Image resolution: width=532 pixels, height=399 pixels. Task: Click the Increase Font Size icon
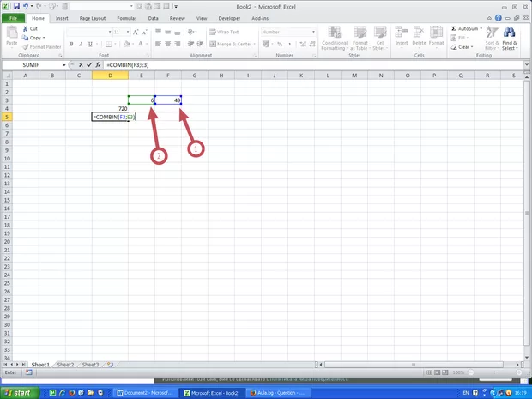pyautogui.click(x=136, y=32)
